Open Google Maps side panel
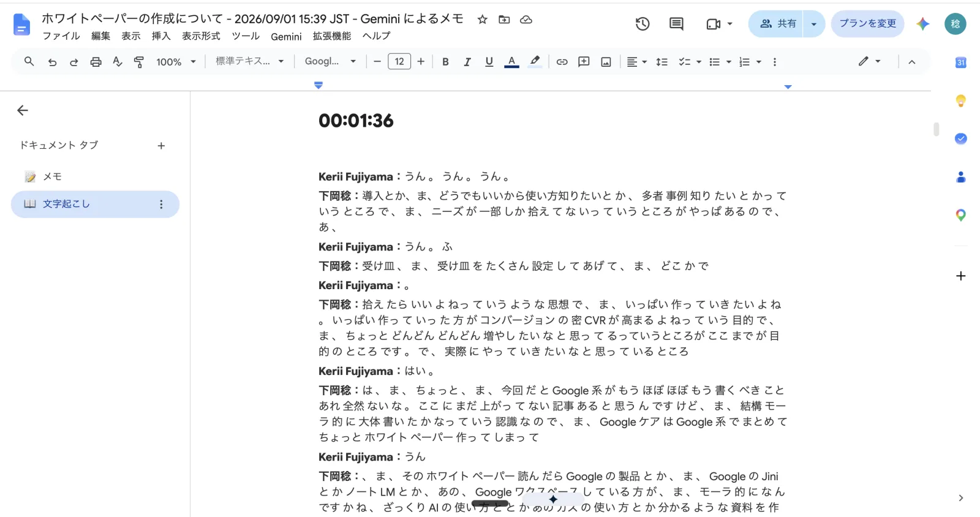 click(x=961, y=215)
